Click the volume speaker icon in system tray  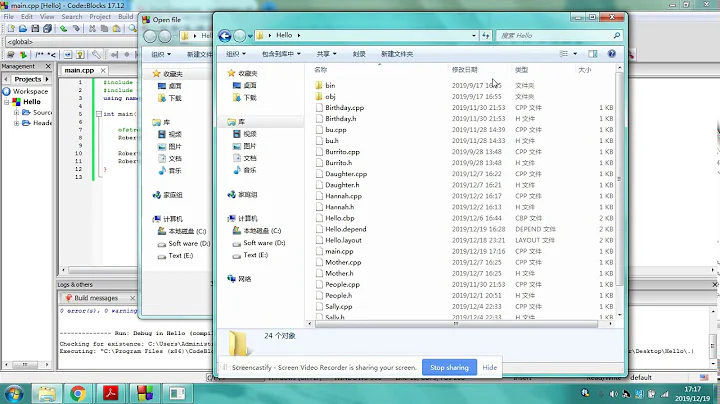(613, 394)
